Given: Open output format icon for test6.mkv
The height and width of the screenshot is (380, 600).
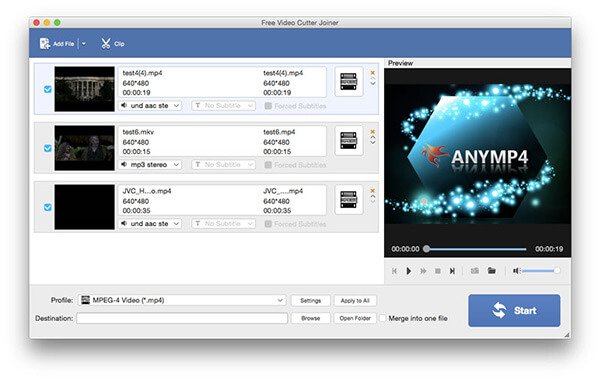Looking at the screenshot, I should (x=348, y=140).
